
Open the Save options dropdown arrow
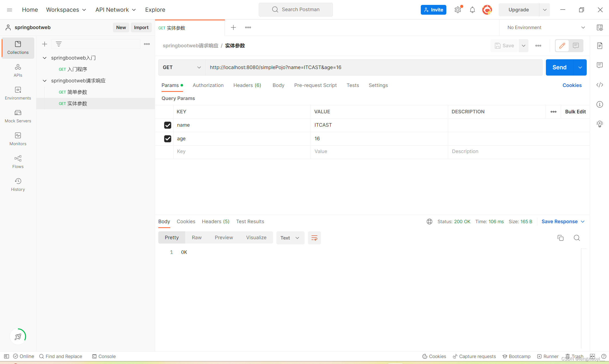[524, 46]
